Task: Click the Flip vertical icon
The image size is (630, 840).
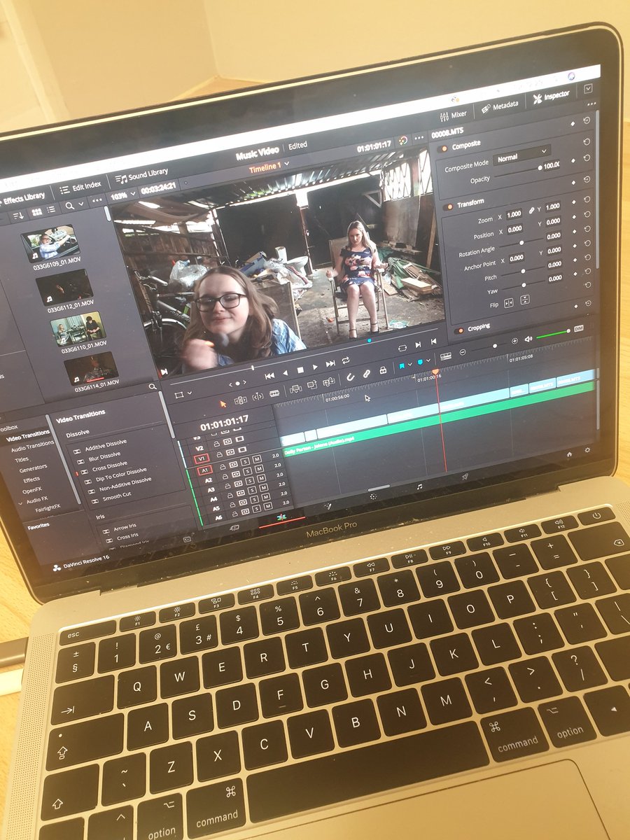Action: [x=524, y=298]
